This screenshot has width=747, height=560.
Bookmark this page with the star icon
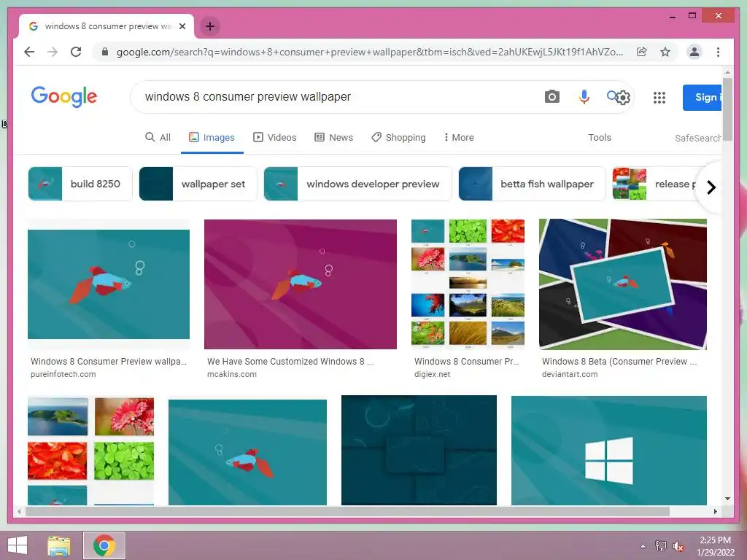point(665,52)
